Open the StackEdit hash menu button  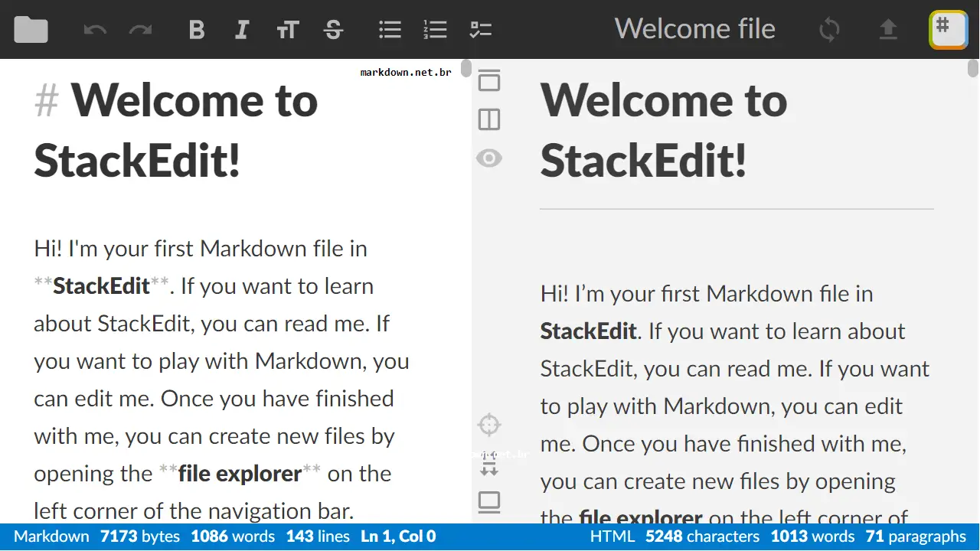[949, 30]
